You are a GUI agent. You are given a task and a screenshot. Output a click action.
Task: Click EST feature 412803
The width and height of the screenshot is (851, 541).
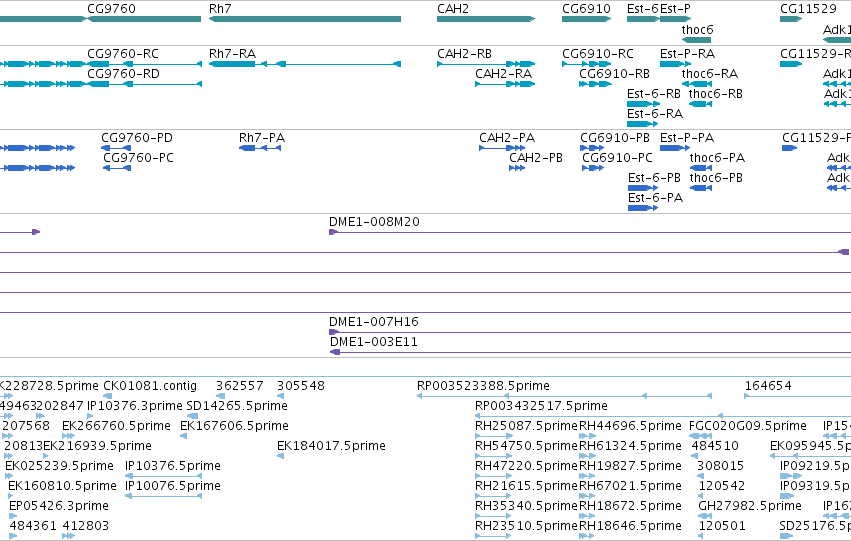[86, 526]
